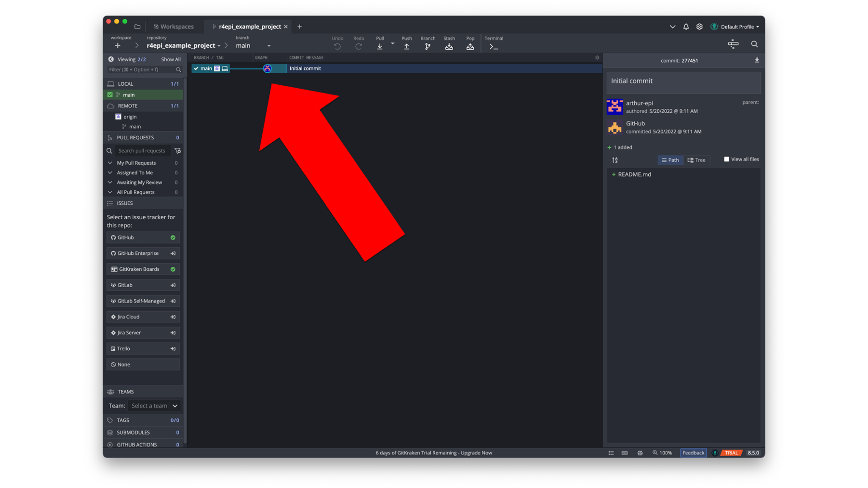Open the tab list chevron dropdown
This screenshot has width=868, height=488.
click(672, 26)
